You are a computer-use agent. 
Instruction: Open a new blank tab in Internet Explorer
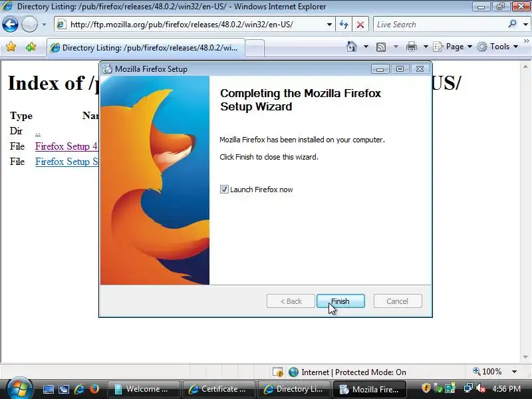[255, 48]
